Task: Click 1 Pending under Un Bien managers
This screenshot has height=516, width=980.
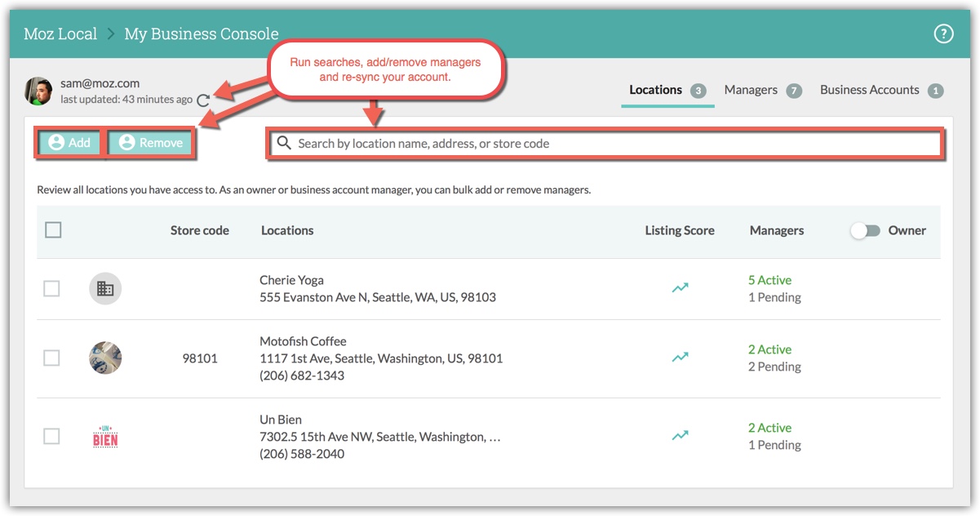Action: coord(774,445)
